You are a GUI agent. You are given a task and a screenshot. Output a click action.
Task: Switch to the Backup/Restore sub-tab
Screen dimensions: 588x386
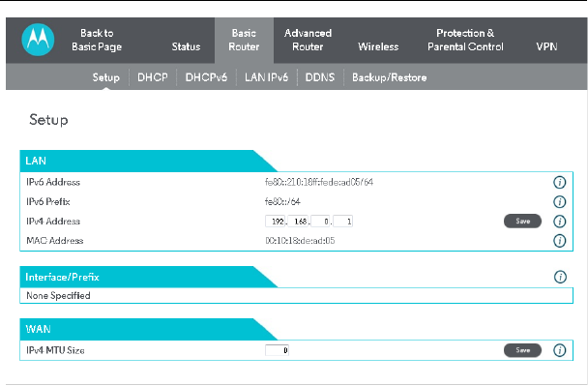click(x=389, y=77)
